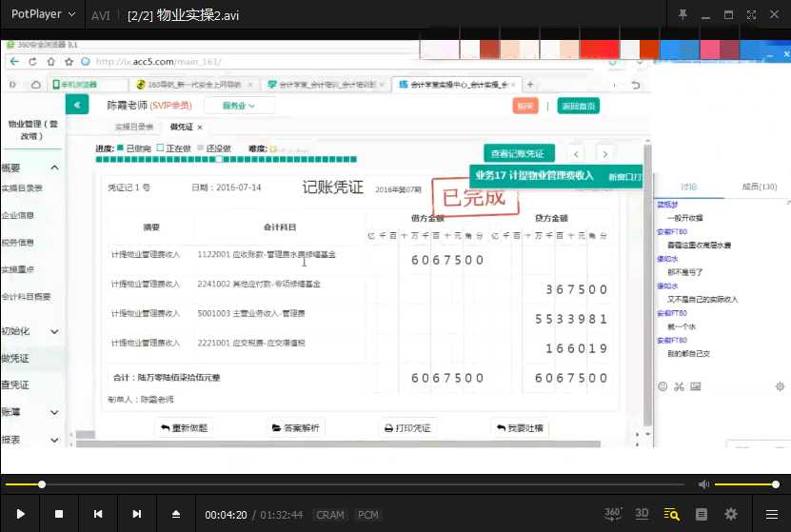791x532 pixels.
Task: Stop video playback
Action: coord(59,514)
